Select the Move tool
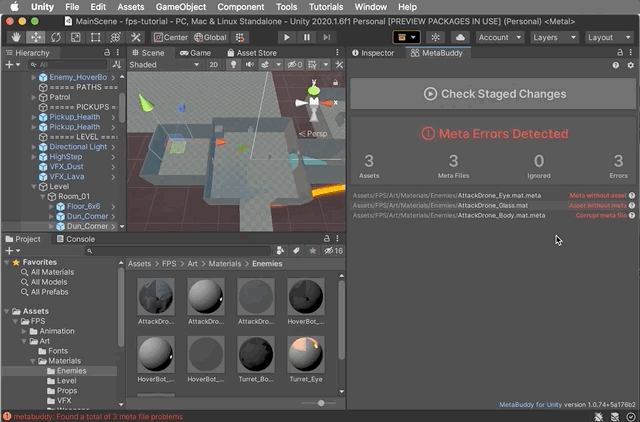 36,37
